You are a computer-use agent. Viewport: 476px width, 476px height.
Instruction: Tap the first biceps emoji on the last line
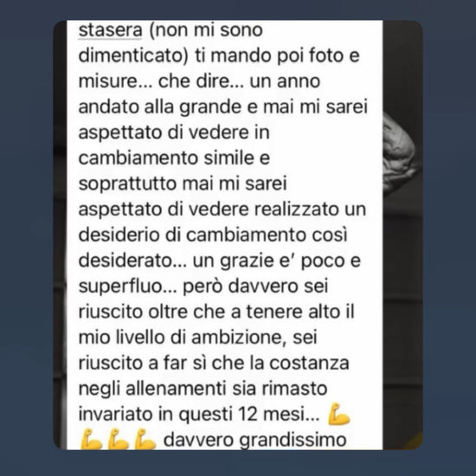[91, 439]
